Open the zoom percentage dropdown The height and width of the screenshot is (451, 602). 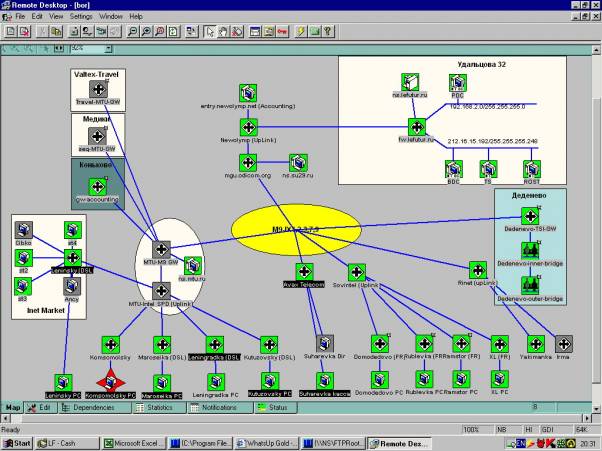(109, 49)
